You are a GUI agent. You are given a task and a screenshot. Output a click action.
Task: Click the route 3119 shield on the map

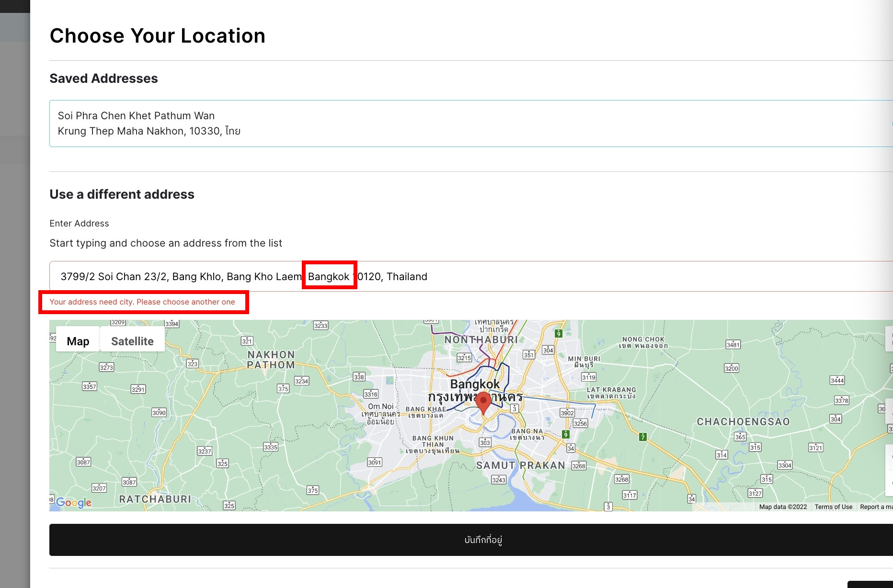point(589,377)
